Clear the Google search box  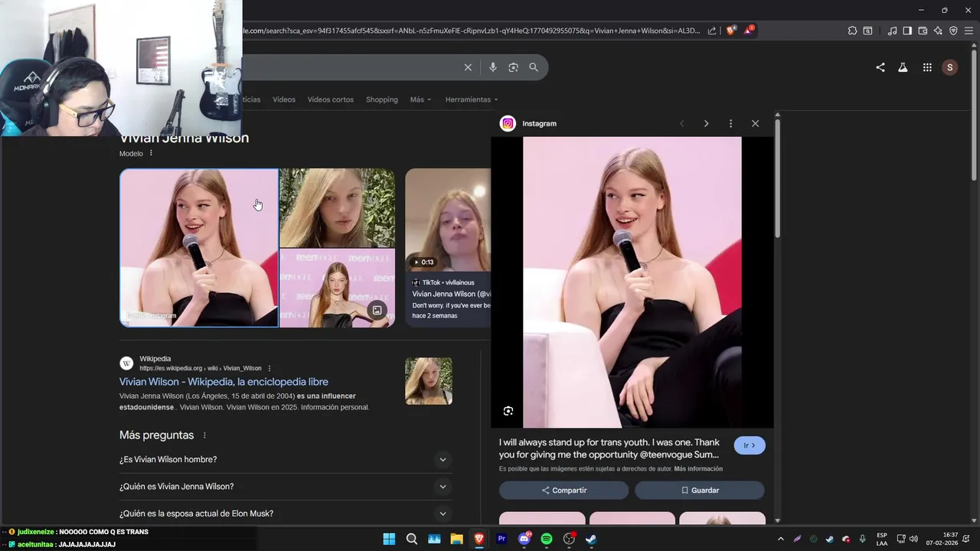(x=468, y=67)
